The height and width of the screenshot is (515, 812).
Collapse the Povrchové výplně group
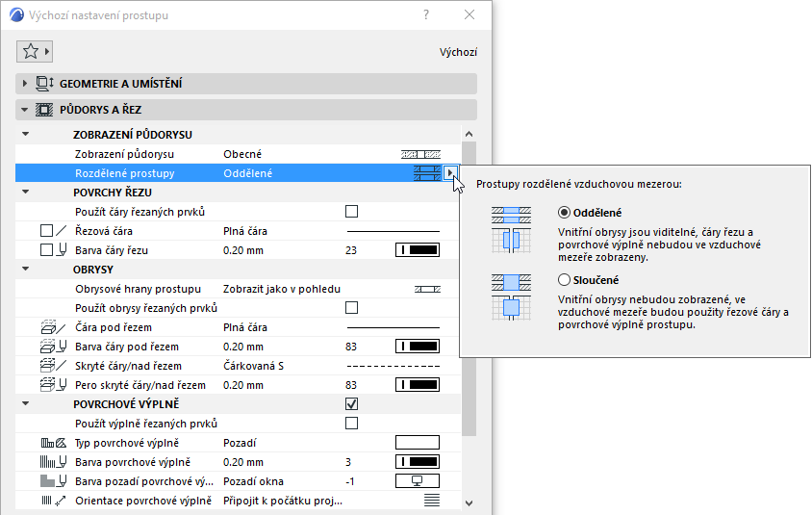pyautogui.click(x=25, y=403)
